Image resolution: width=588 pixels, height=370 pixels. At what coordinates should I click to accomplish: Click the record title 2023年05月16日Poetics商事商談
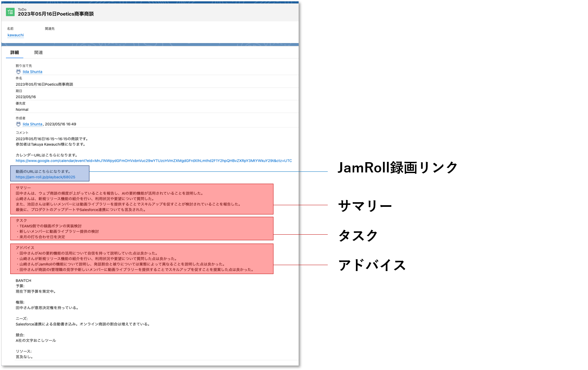pos(56,14)
